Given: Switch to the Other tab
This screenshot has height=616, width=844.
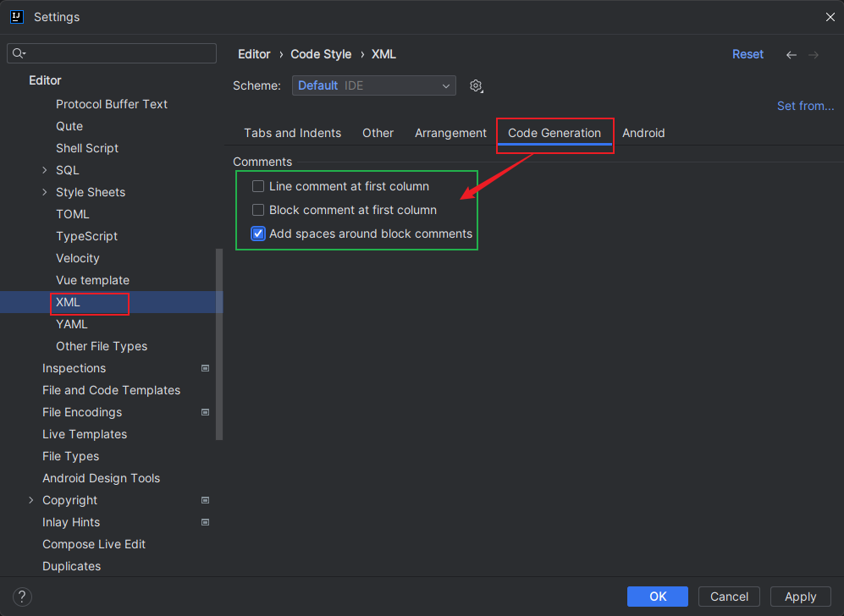Looking at the screenshot, I should coord(378,133).
